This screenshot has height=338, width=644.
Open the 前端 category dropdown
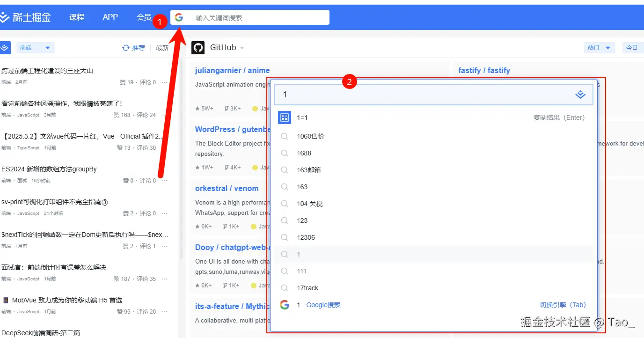click(x=35, y=47)
